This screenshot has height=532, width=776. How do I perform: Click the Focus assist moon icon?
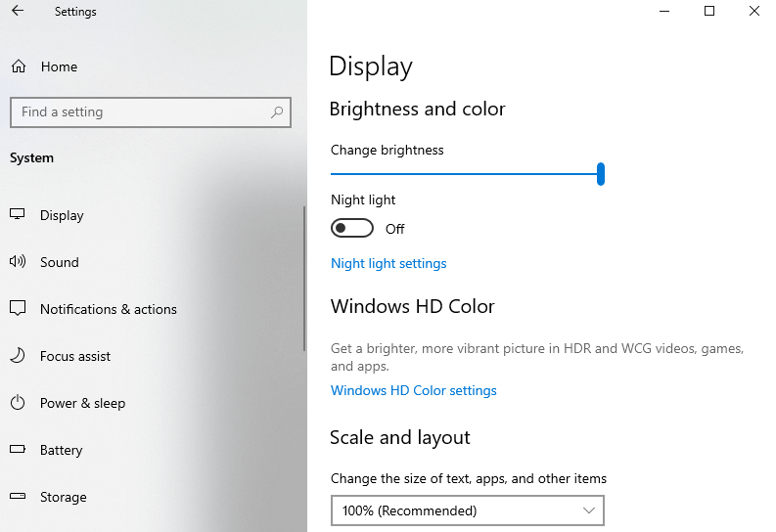[18, 356]
